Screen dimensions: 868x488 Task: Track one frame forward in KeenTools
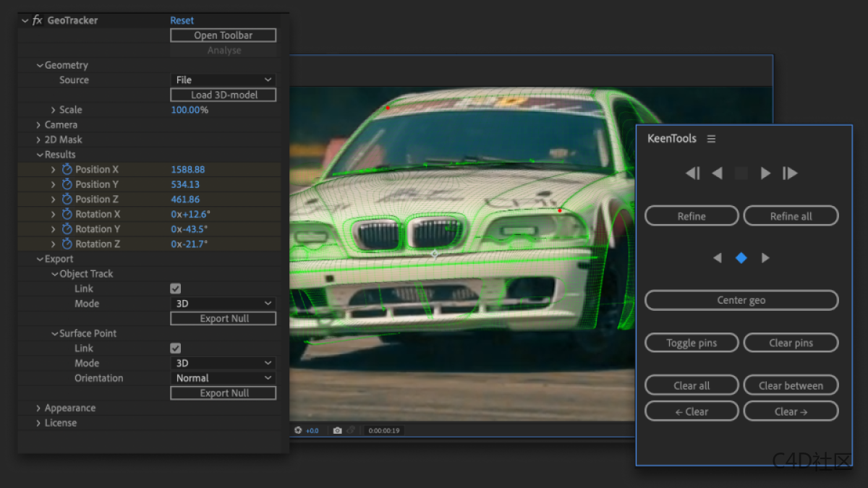click(765, 173)
